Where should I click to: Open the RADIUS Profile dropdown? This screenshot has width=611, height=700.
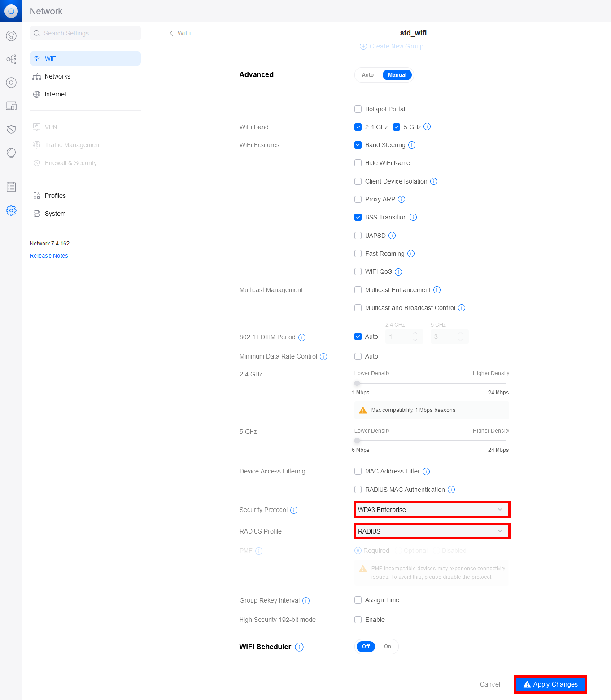(431, 531)
